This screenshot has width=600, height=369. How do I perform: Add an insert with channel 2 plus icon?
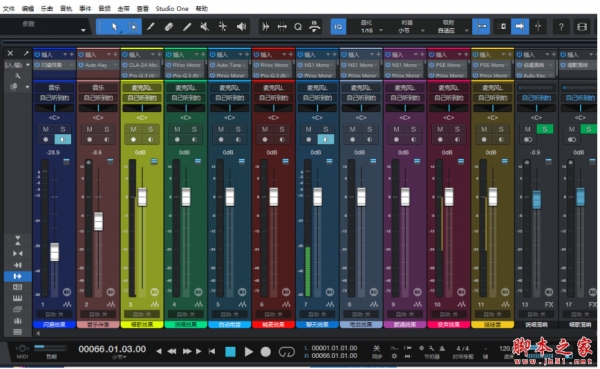(x=115, y=55)
